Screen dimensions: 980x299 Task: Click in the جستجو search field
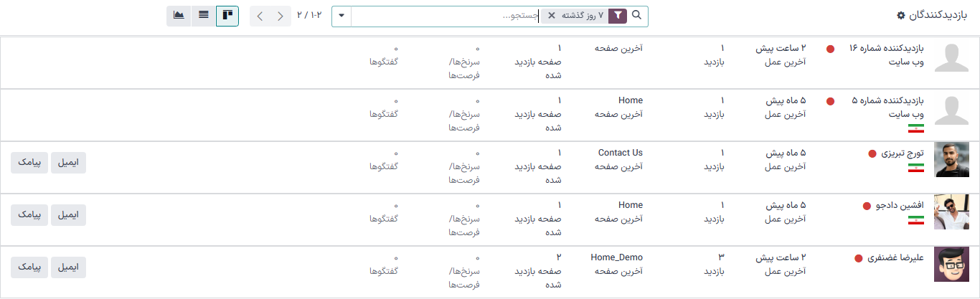pyautogui.click(x=445, y=16)
